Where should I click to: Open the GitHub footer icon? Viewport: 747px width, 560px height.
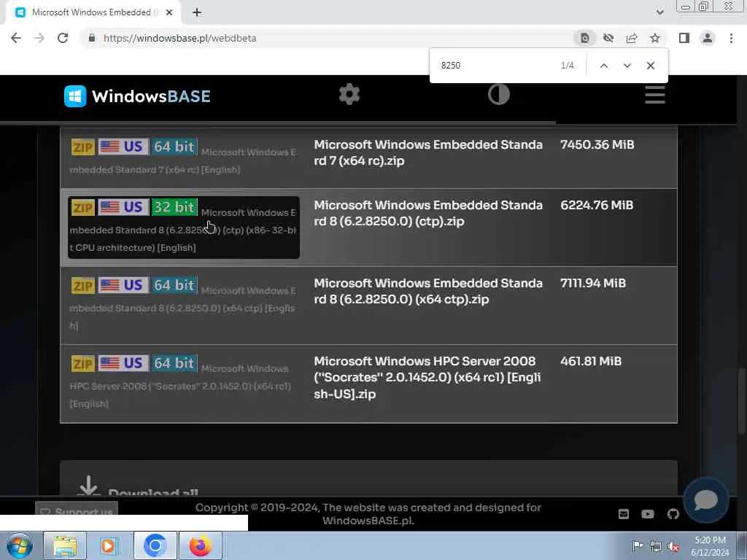(673, 514)
